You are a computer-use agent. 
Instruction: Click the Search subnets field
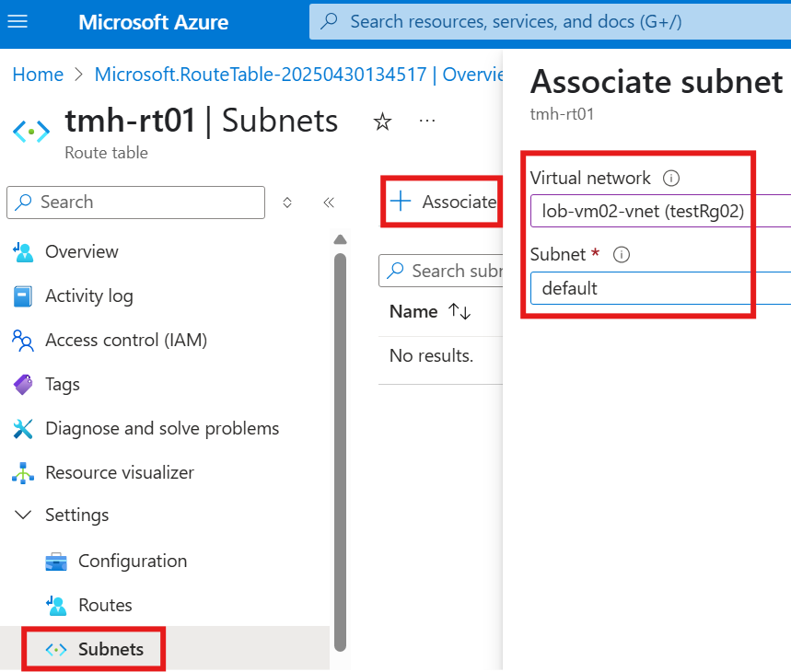440,271
